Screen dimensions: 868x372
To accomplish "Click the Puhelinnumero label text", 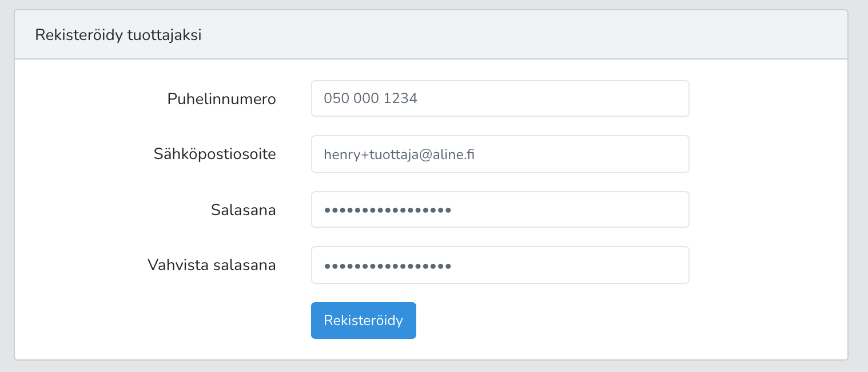I will (221, 99).
